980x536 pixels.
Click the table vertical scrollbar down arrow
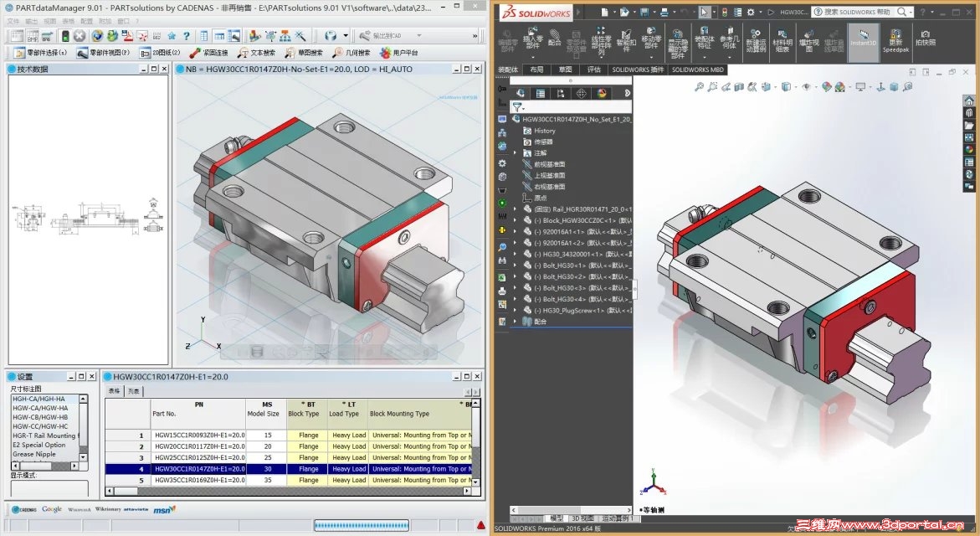476,482
